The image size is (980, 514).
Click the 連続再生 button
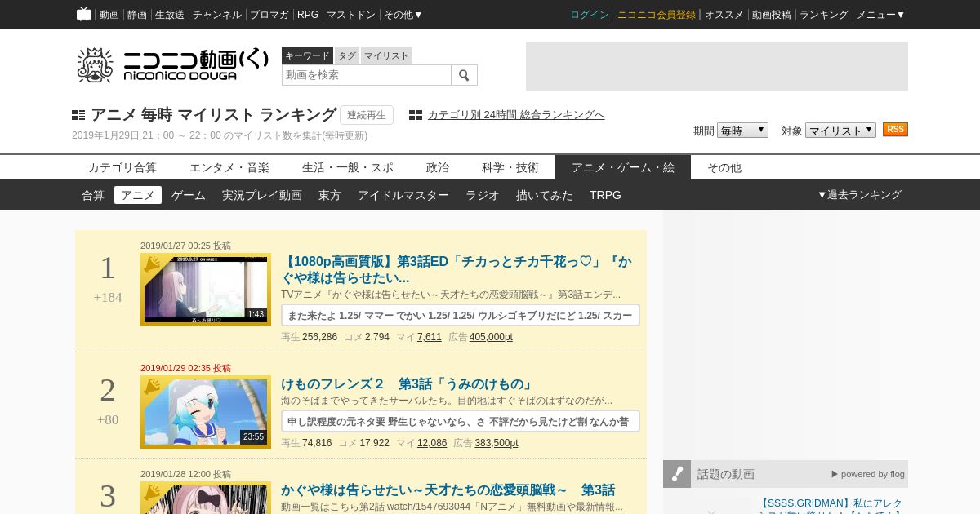[367, 115]
